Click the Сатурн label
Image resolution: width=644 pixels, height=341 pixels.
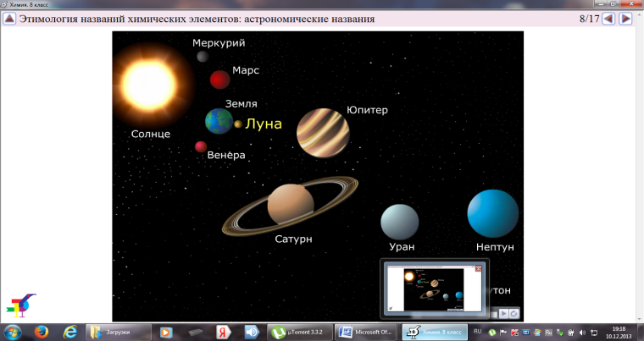coord(293,239)
